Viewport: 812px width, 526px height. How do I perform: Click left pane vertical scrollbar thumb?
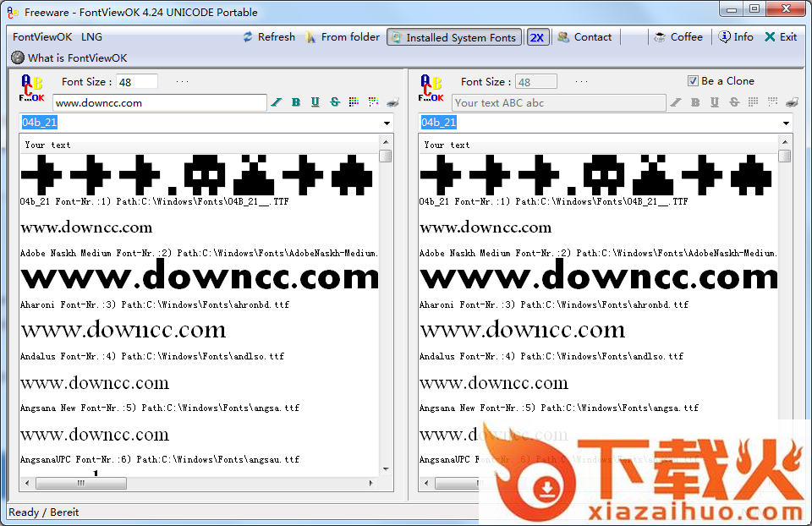(386, 156)
